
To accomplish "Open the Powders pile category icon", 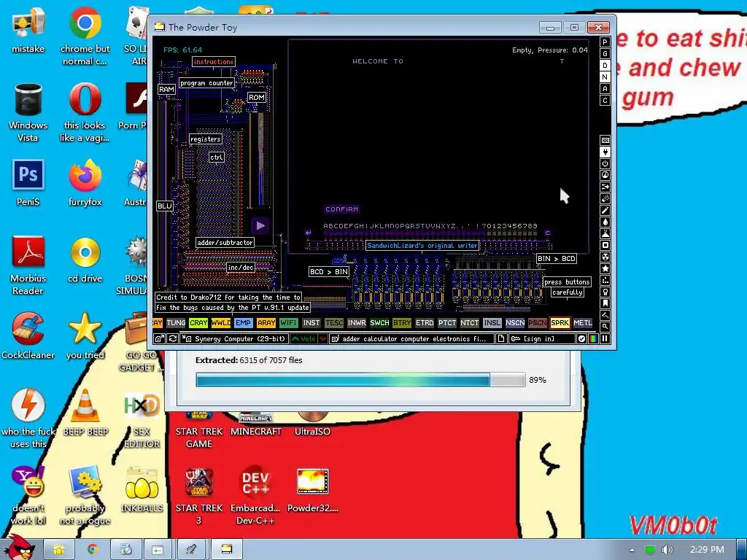I will coord(605,234).
